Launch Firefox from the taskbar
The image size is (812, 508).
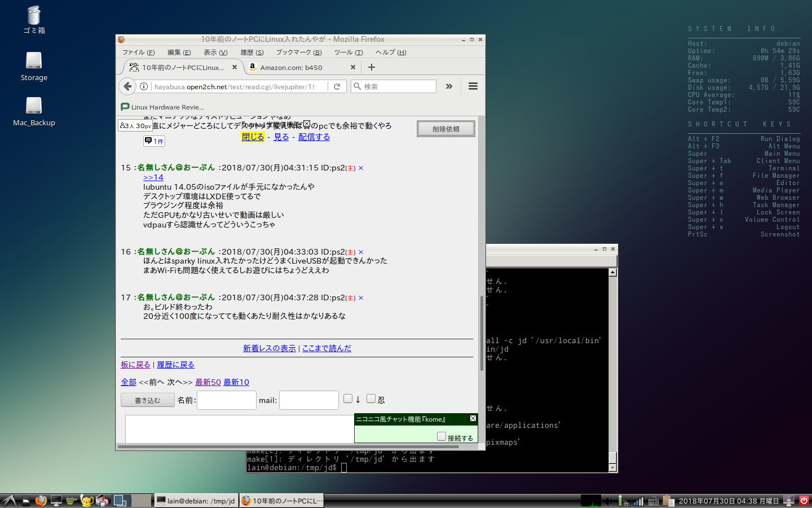41,501
